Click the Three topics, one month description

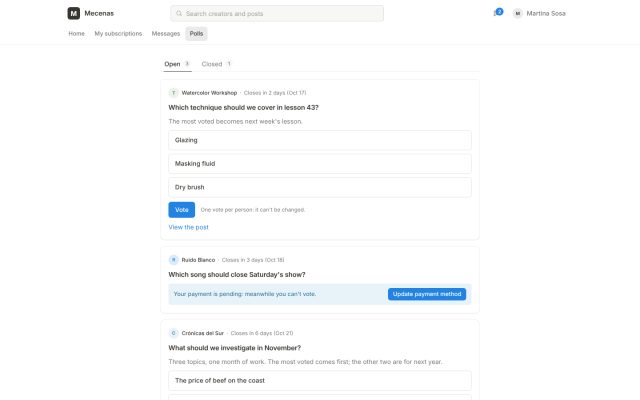[x=305, y=362]
